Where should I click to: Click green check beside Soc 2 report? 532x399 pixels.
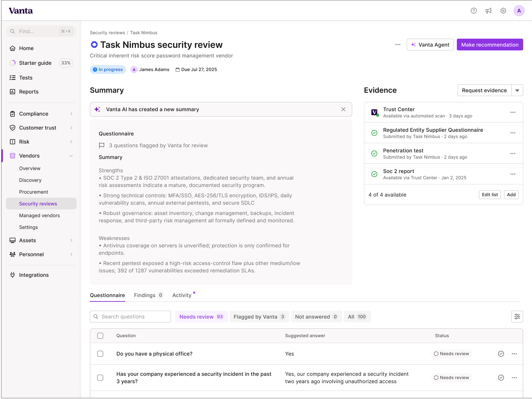(374, 174)
